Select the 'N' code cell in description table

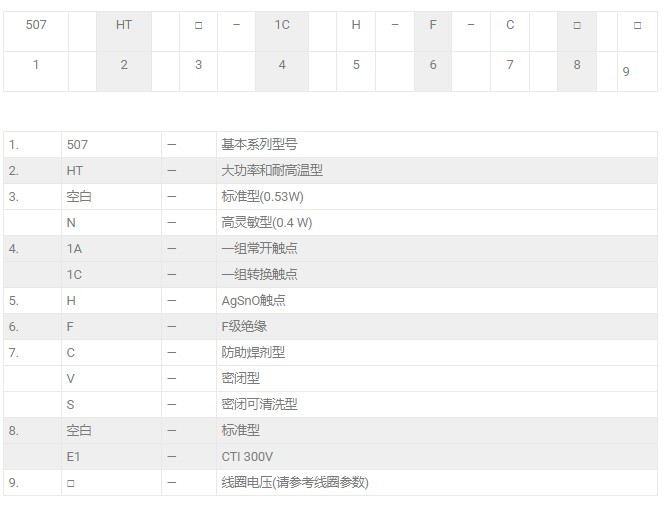tap(71, 223)
